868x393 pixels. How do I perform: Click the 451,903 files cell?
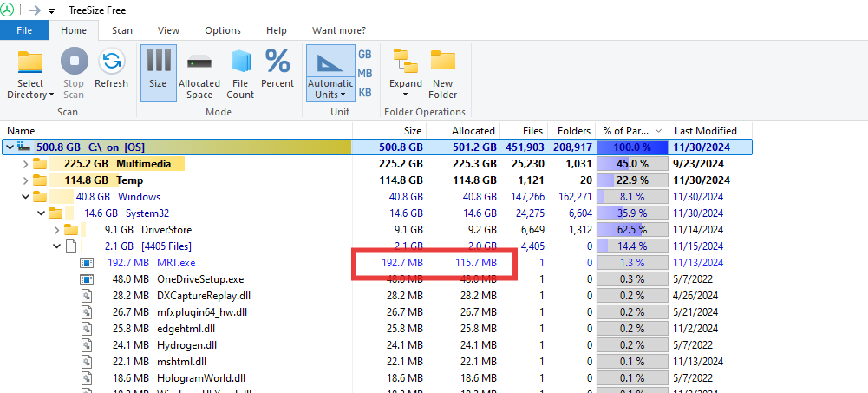click(524, 147)
